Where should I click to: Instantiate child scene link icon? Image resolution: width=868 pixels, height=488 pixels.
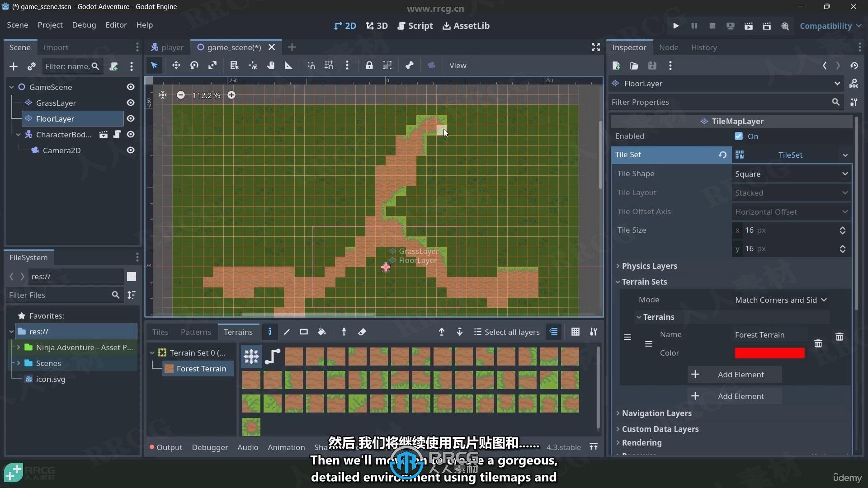tap(31, 66)
